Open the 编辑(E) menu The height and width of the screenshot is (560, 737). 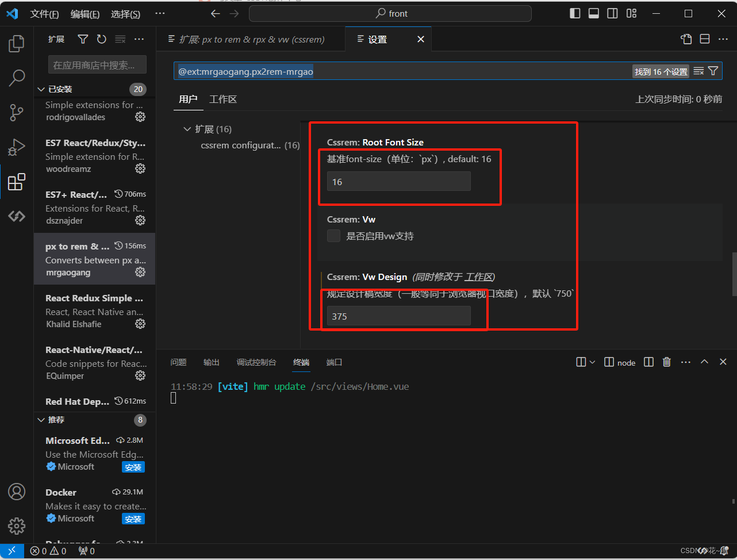(85, 14)
